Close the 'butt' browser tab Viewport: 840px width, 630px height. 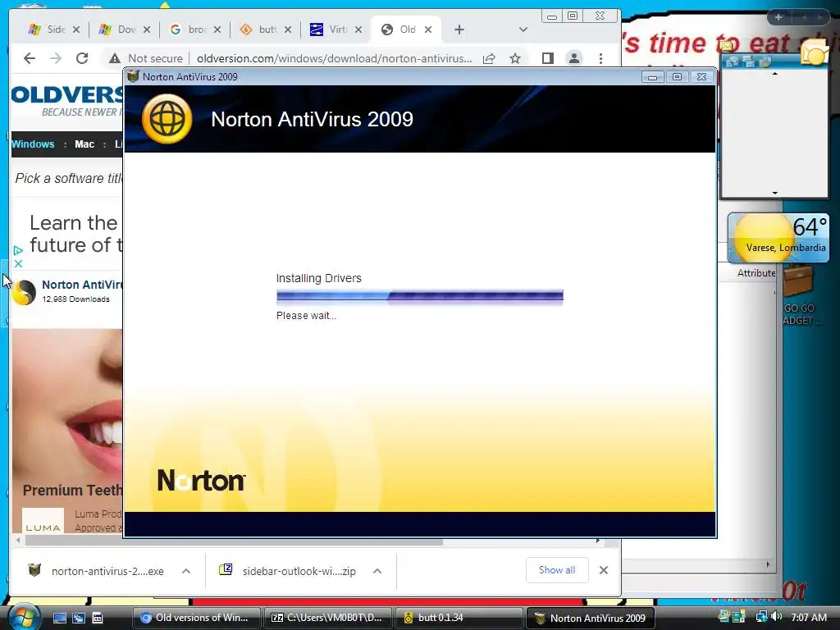click(x=288, y=30)
